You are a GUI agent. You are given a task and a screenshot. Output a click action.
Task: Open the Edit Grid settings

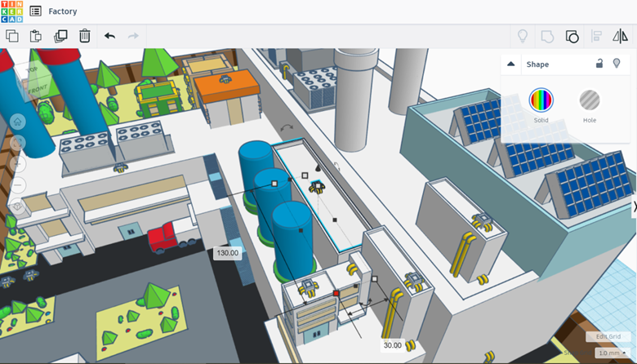click(608, 336)
